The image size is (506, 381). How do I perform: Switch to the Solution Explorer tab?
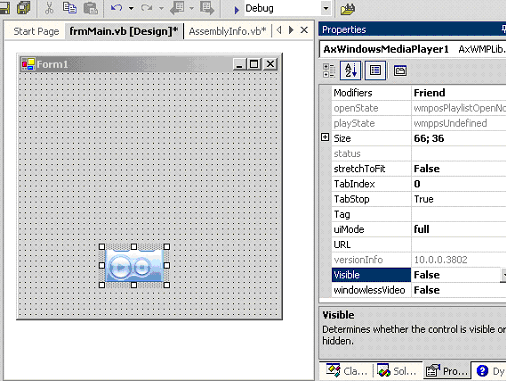point(397,371)
